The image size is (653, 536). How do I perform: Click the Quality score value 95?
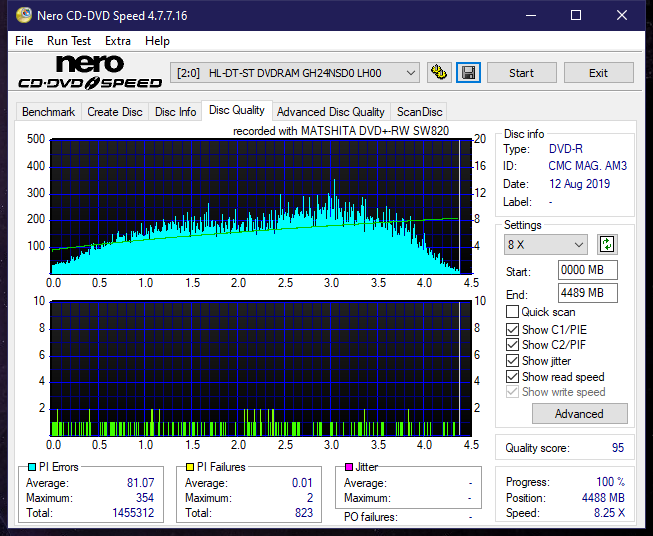[618, 448]
